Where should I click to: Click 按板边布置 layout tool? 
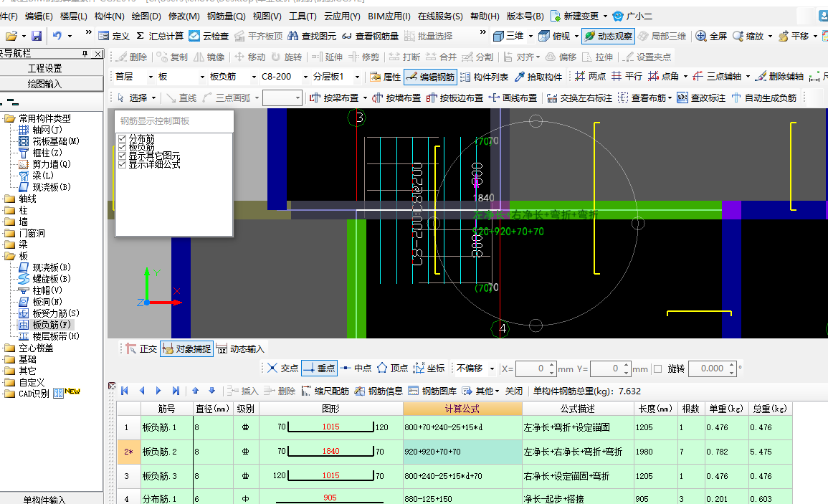(455, 98)
